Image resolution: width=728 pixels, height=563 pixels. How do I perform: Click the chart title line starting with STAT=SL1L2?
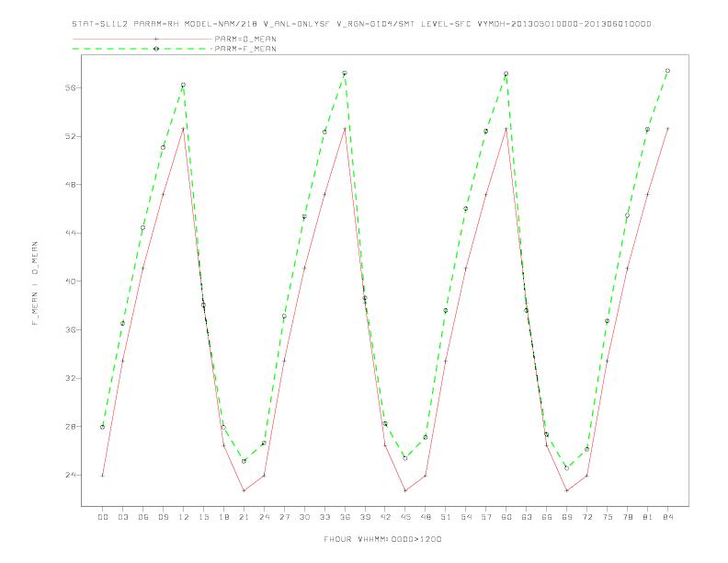[361, 24]
